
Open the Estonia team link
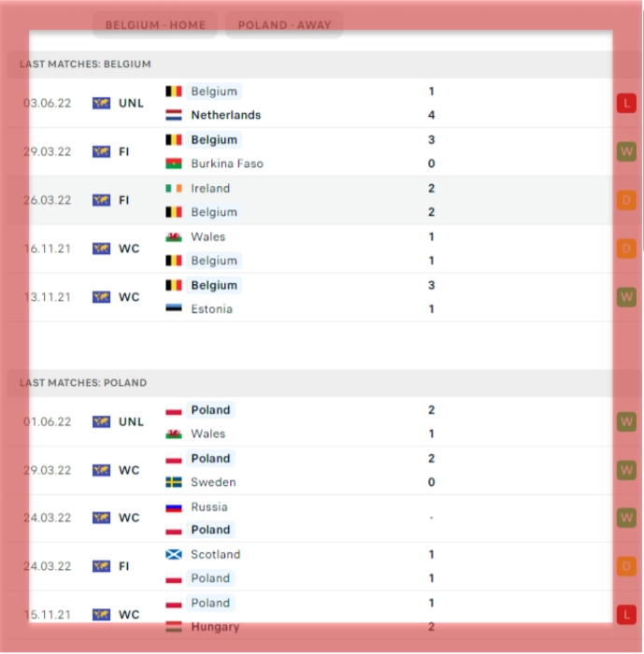(x=211, y=309)
